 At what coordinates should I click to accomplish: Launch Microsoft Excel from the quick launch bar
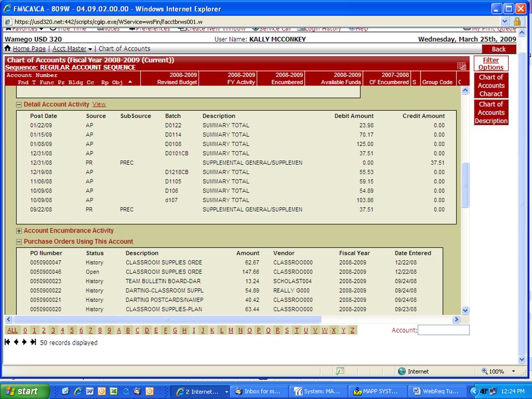click(114, 391)
